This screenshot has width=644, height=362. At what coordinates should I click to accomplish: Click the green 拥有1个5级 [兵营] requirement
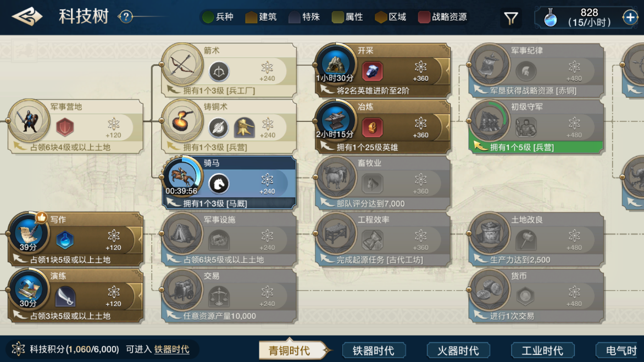click(x=536, y=147)
